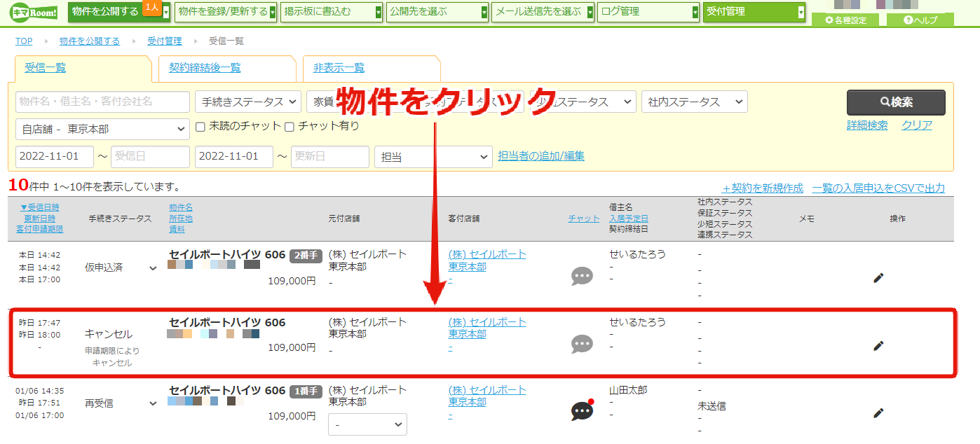Open chat icon for せいるたろう first row
This screenshot has height=444, width=980.
coord(582,276)
